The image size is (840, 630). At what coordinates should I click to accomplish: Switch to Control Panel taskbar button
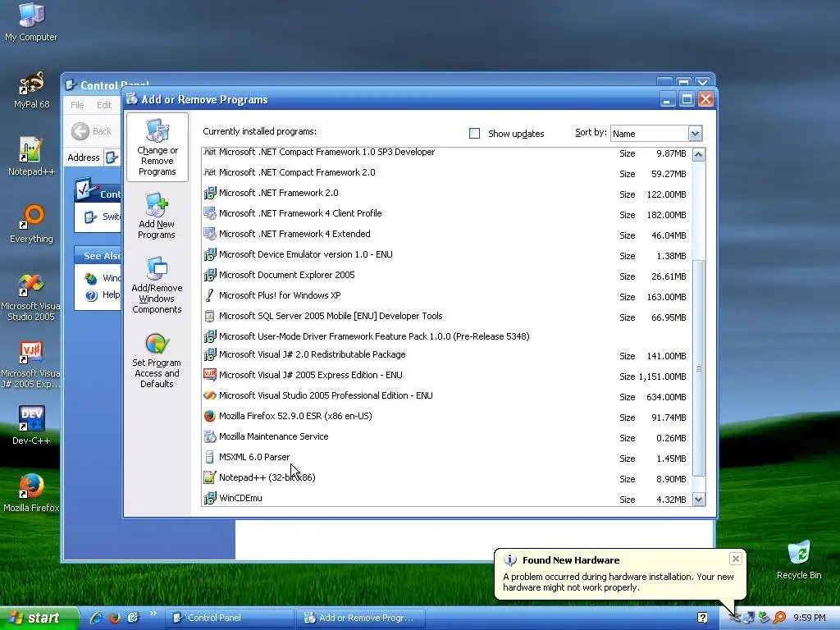[230, 618]
